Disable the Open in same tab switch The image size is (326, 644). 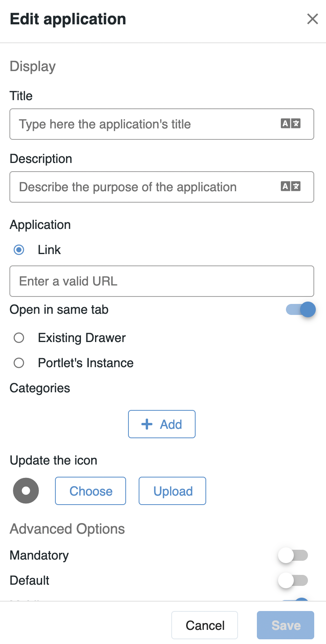click(x=300, y=309)
